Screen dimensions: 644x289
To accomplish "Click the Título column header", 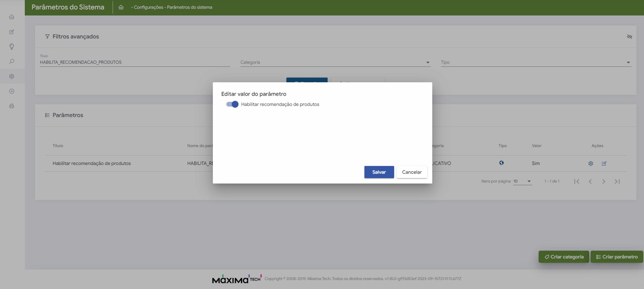I will pyautogui.click(x=58, y=146).
